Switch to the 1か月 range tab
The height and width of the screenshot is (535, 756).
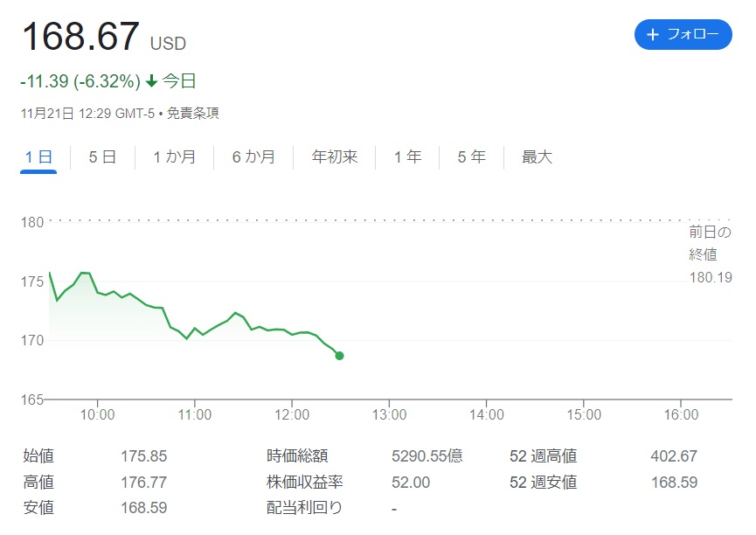(x=174, y=157)
